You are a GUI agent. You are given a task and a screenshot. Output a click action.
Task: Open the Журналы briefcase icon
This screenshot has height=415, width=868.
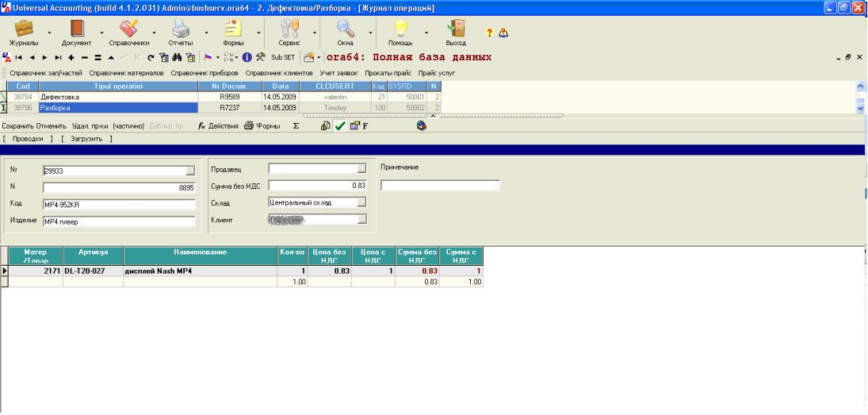(x=24, y=29)
